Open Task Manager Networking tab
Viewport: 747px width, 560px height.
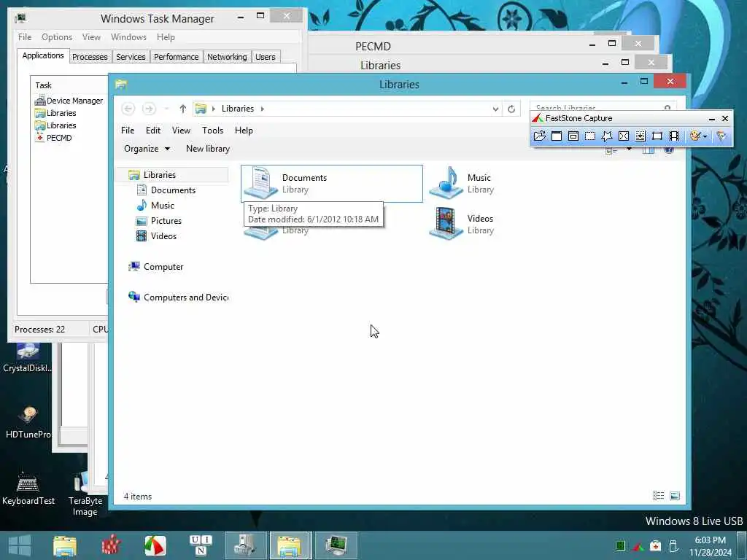pyautogui.click(x=227, y=57)
